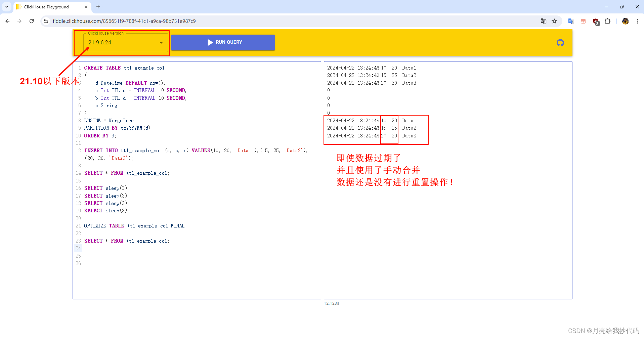This screenshot has width=644, height=337.
Task: Bookmark this tab with the star
Action: click(x=554, y=21)
